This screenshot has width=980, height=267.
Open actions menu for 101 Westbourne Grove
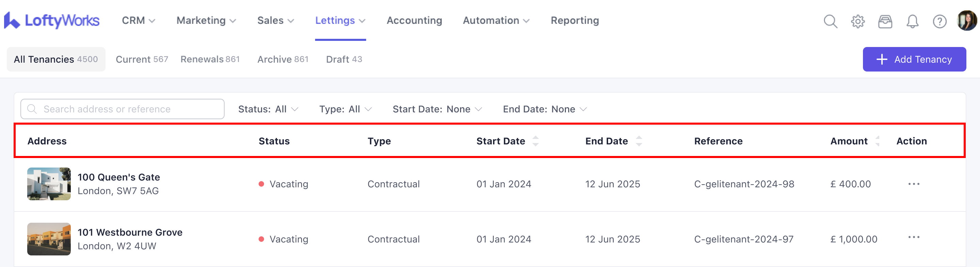[x=913, y=237]
